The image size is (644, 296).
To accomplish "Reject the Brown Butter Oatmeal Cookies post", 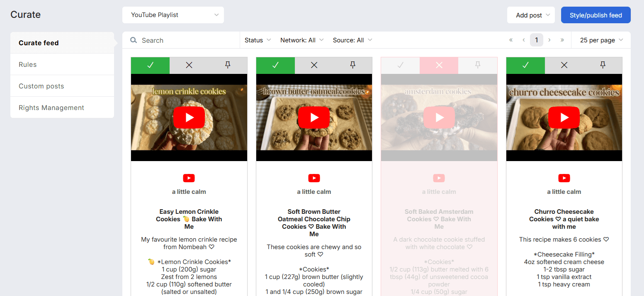I will tap(314, 65).
